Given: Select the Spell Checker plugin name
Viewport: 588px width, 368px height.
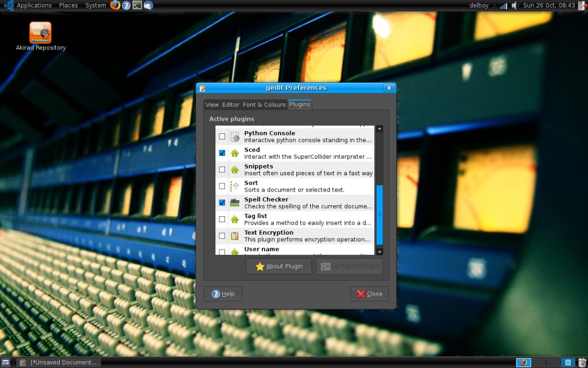Looking at the screenshot, I should pyautogui.click(x=266, y=199).
